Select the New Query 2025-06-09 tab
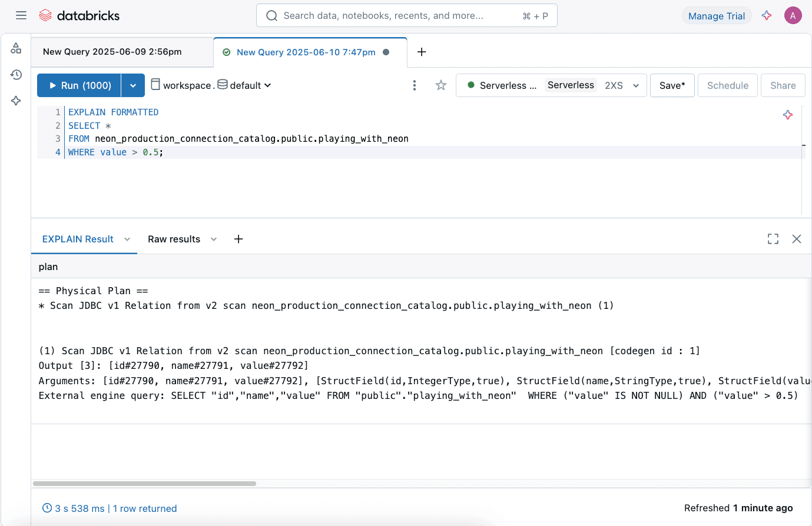Viewport: 812px width, 526px height. pos(111,52)
